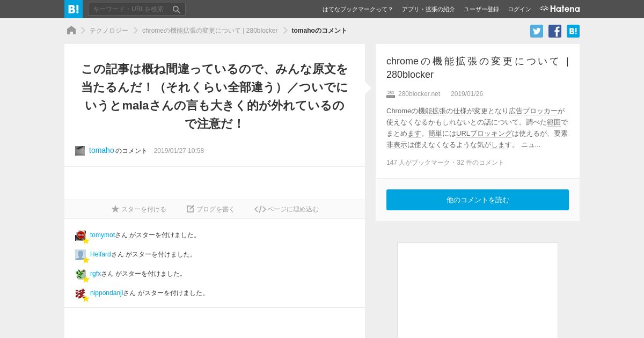This screenshot has width=644, height=338.
Task: Click the search magnifier icon
Action: coord(177,9)
